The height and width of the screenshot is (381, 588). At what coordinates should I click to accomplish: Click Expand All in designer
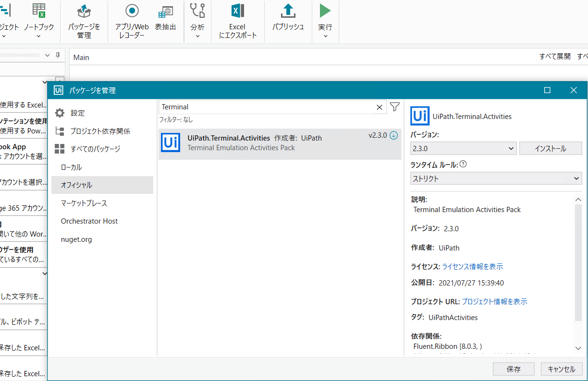[555, 57]
